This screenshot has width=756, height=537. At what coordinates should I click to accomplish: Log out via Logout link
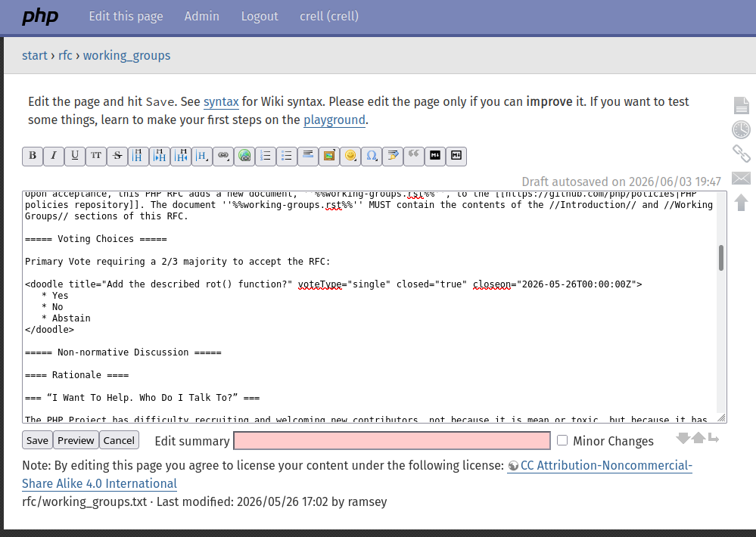(260, 16)
